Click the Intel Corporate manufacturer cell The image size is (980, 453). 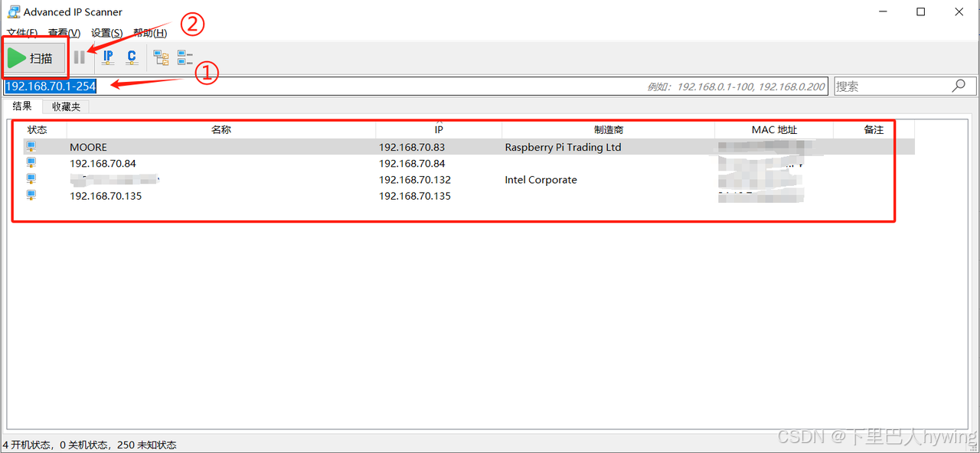coord(541,180)
